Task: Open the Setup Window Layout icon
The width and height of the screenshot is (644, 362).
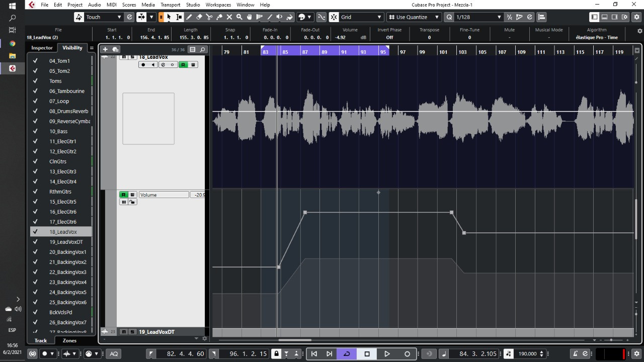Action: (624, 17)
